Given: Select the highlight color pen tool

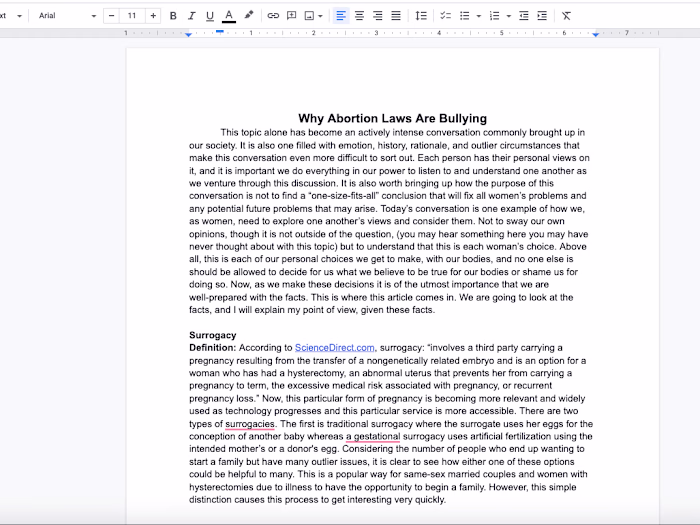Looking at the screenshot, I should click(249, 16).
